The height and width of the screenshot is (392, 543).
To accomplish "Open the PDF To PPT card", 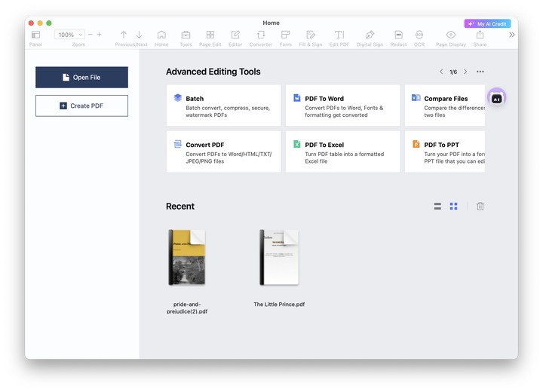I will point(445,152).
